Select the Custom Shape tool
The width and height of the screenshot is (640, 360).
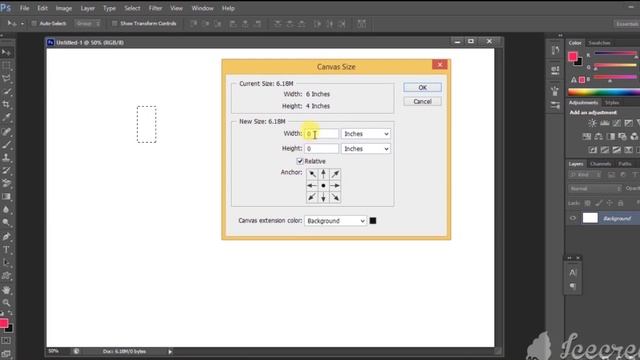click(6, 276)
